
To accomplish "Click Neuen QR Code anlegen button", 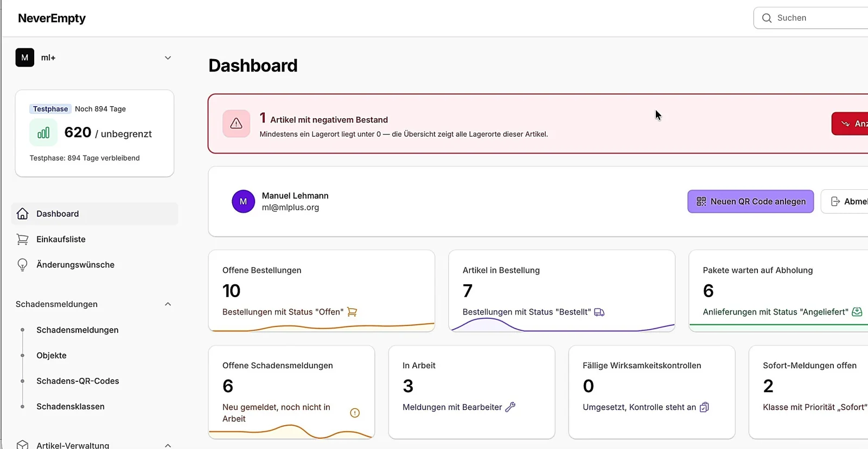I will 751,202.
